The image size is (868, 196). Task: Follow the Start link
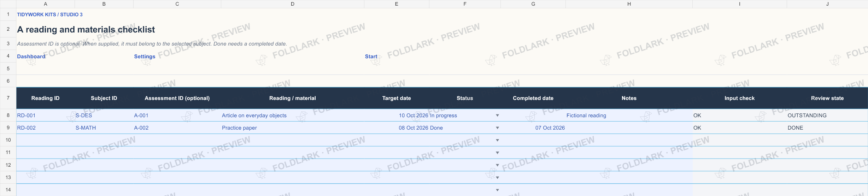[371, 57]
